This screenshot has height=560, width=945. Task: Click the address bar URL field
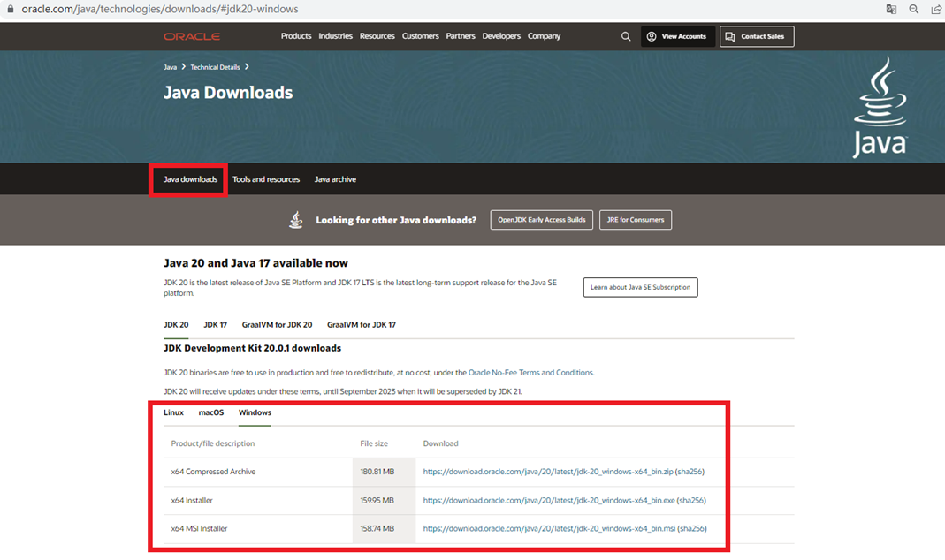click(x=160, y=9)
